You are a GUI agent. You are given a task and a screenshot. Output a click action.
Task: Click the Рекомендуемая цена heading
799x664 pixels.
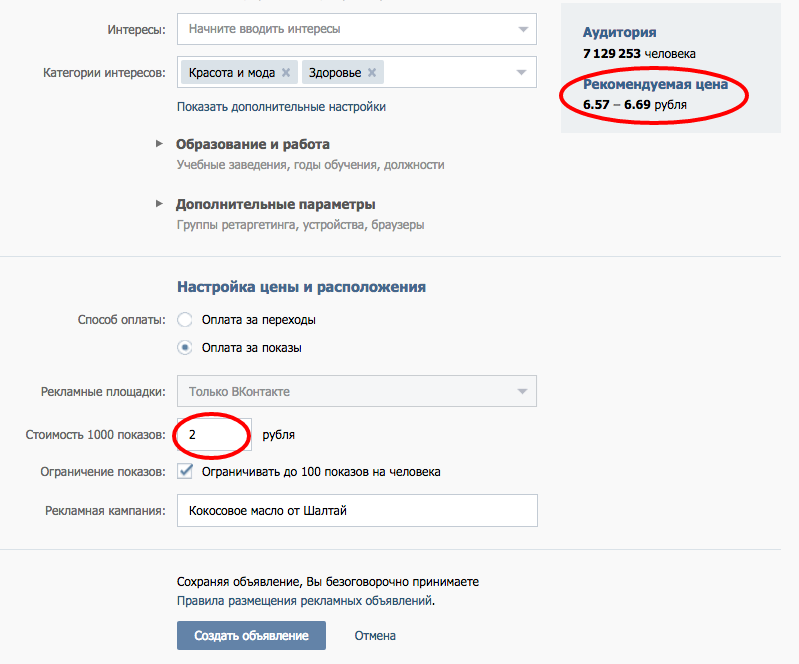pyautogui.click(x=663, y=85)
